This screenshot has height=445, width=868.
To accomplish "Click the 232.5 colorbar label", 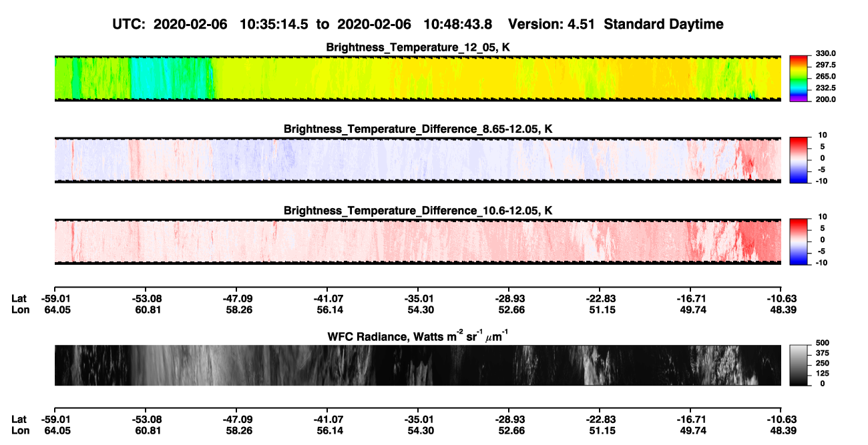I will click(x=825, y=87).
